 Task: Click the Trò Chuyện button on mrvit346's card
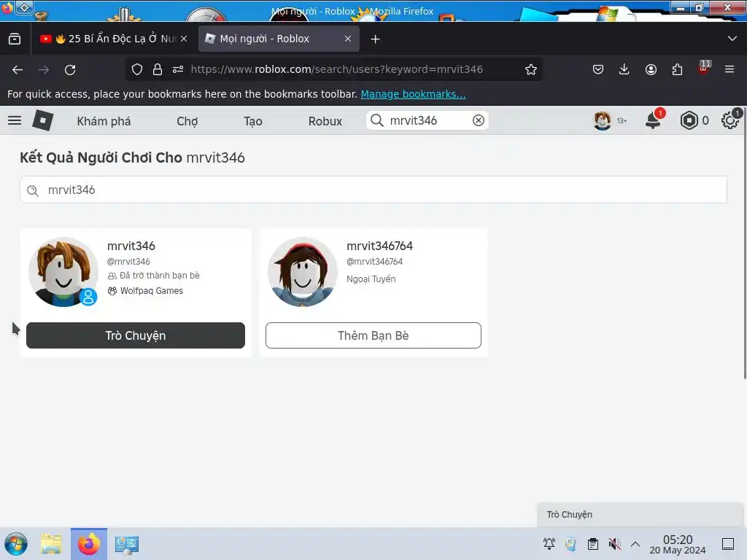[136, 335]
